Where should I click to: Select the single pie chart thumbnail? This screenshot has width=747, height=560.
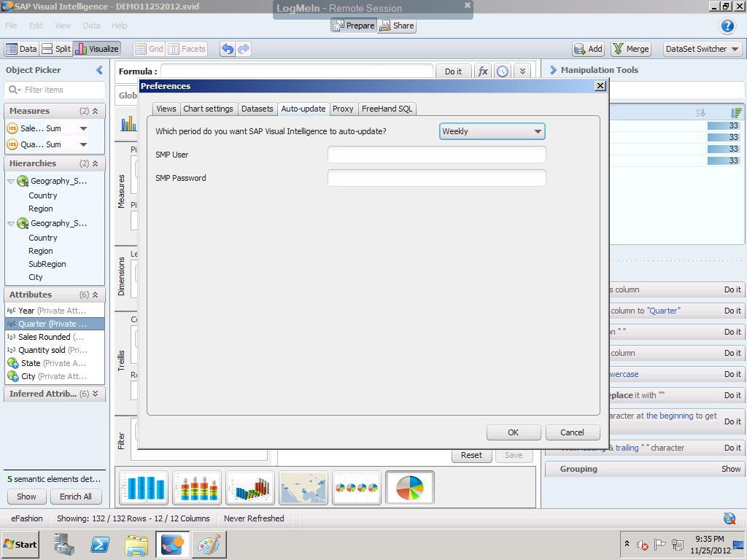410,488
